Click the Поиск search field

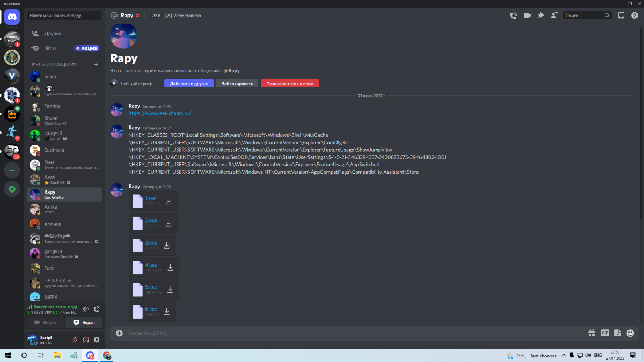pyautogui.click(x=585, y=16)
